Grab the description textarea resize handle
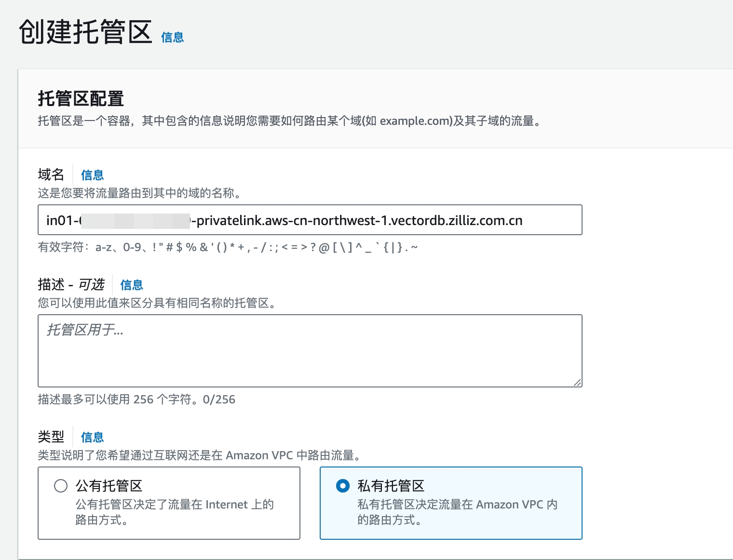Screen dimensions: 733x560 pos(577,382)
